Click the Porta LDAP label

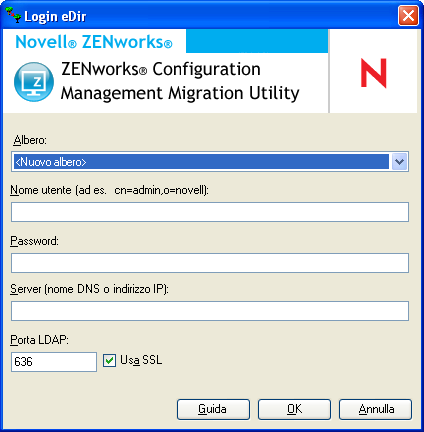(39, 340)
